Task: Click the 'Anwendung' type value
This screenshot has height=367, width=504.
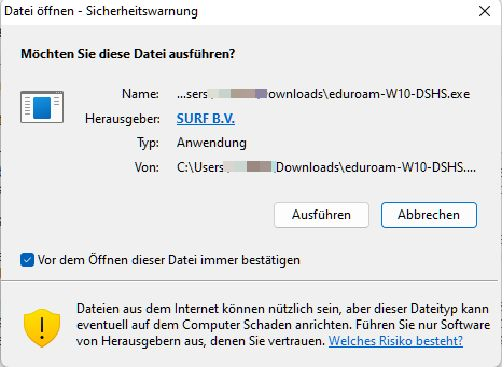Action: point(212,143)
